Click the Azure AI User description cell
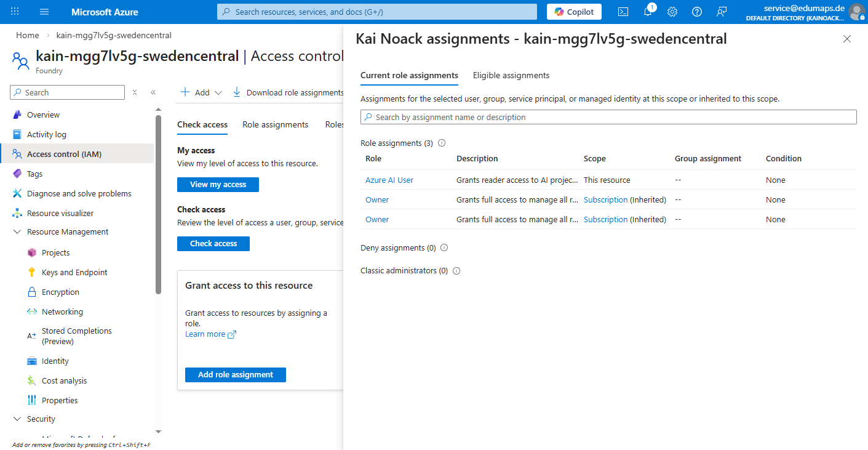 (x=517, y=180)
